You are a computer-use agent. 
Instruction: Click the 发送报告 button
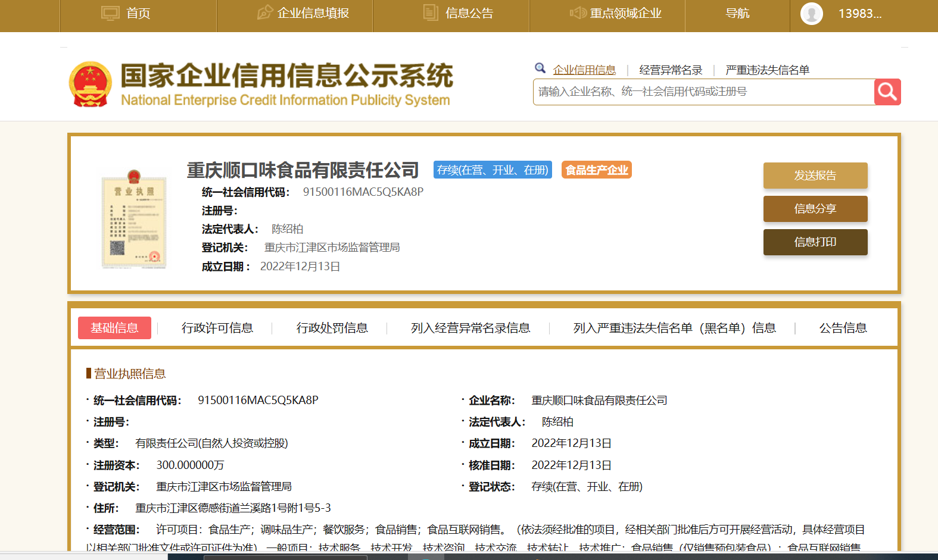coord(815,176)
